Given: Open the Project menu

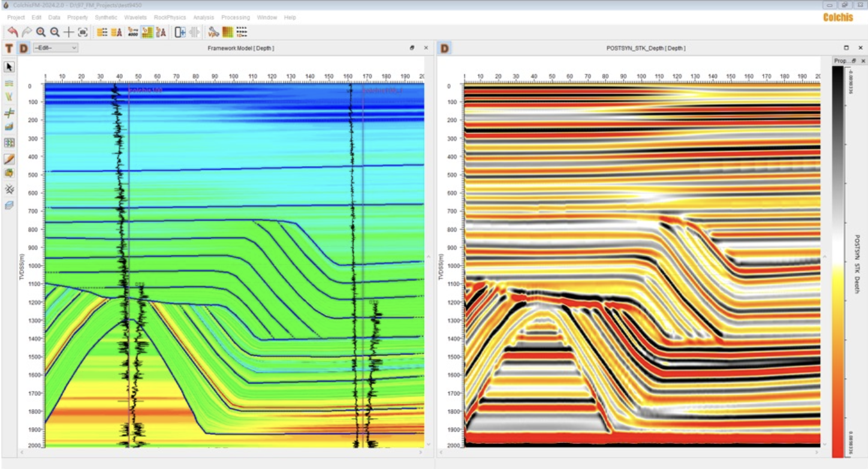Looking at the screenshot, I should (x=16, y=17).
